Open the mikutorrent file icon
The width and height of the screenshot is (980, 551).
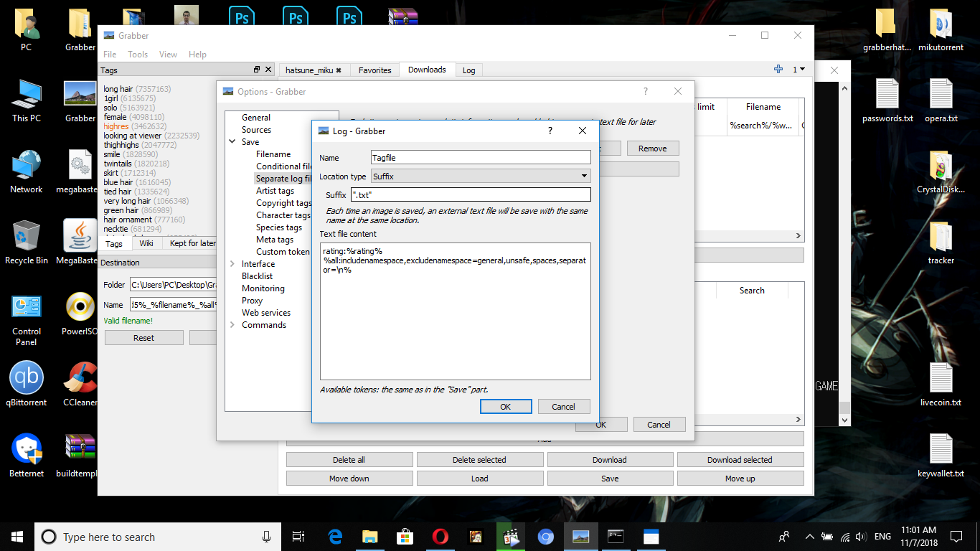[941, 30]
